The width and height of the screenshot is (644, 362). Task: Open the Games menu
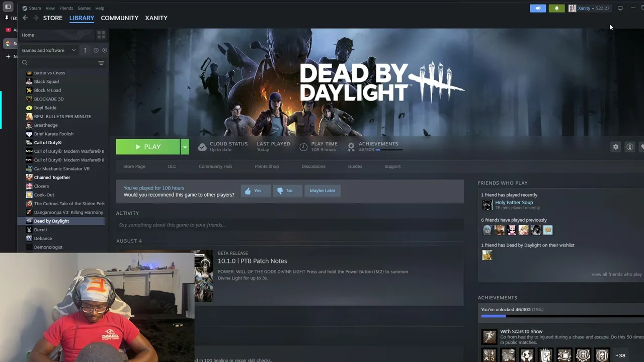84,8
